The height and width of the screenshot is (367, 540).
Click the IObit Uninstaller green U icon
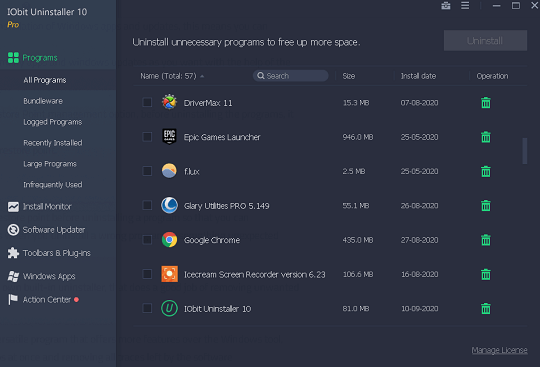click(x=169, y=308)
